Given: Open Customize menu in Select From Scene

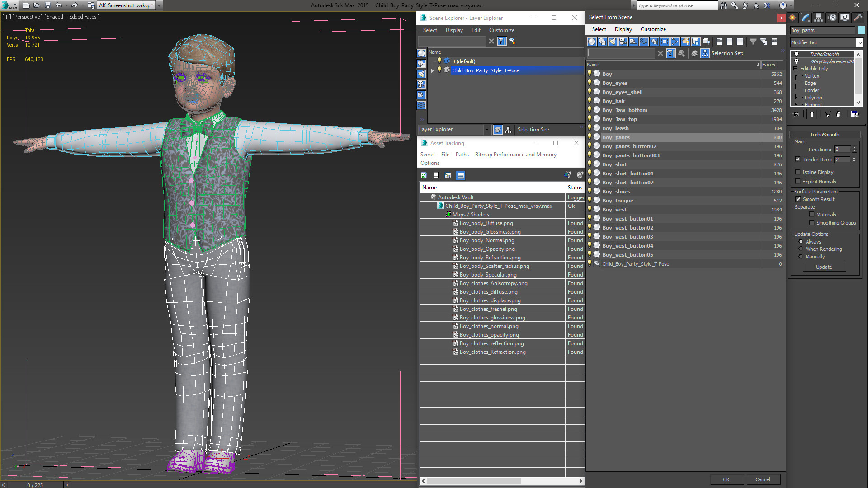Looking at the screenshot, I should (x=653, y=29).
